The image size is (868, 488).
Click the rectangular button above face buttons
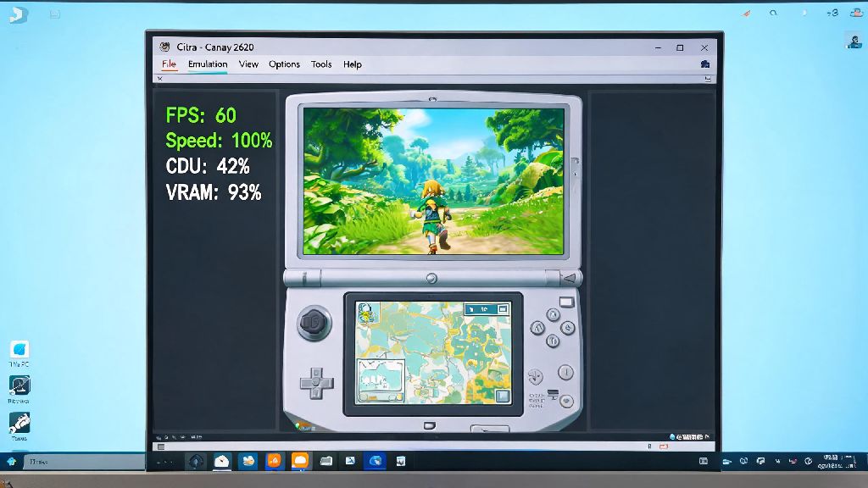[x=566, y=302]
